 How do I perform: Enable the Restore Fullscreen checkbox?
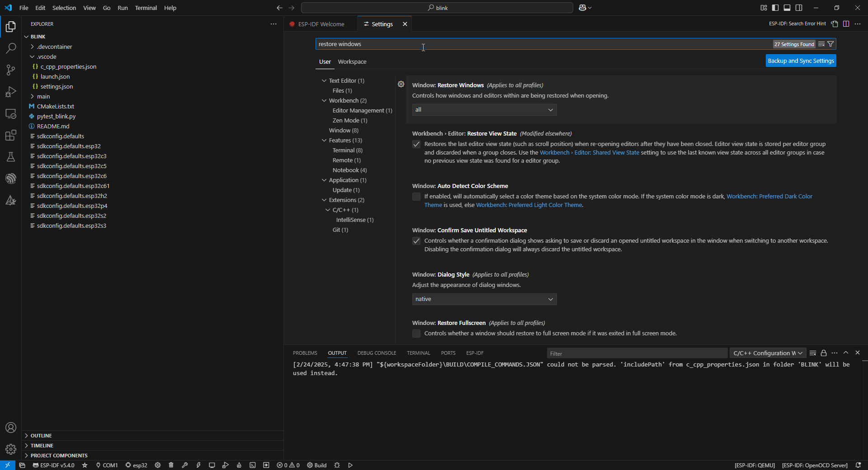tap(416, 334)
